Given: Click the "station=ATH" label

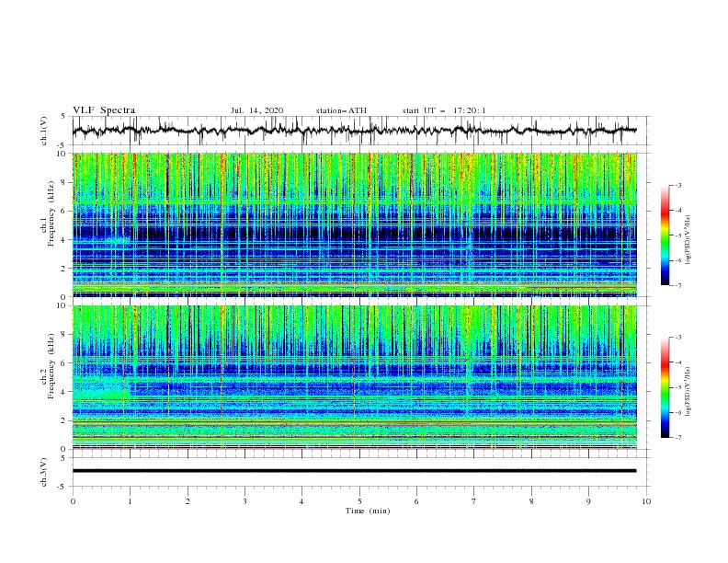Looking at the screenshot, I should (x=341, y=110).
